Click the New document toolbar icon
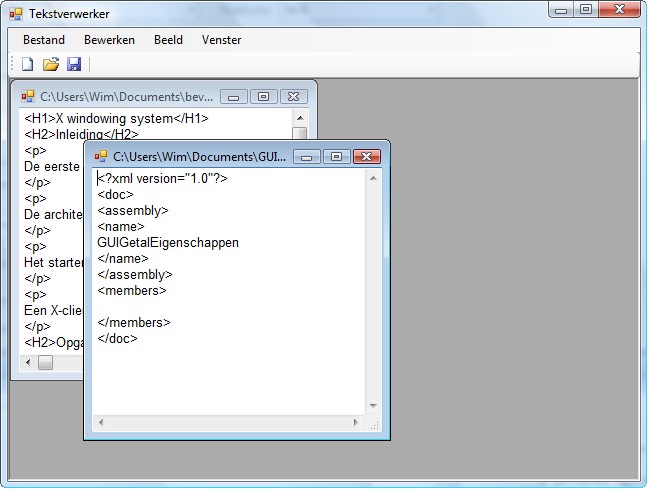The width and height of the screenshot is (648, 489). [x=28, y=64]
